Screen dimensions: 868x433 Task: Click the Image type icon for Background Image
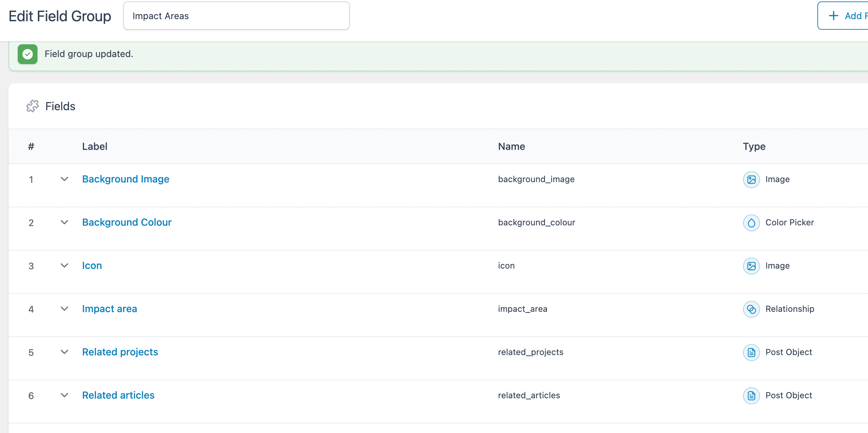(751, 179)
